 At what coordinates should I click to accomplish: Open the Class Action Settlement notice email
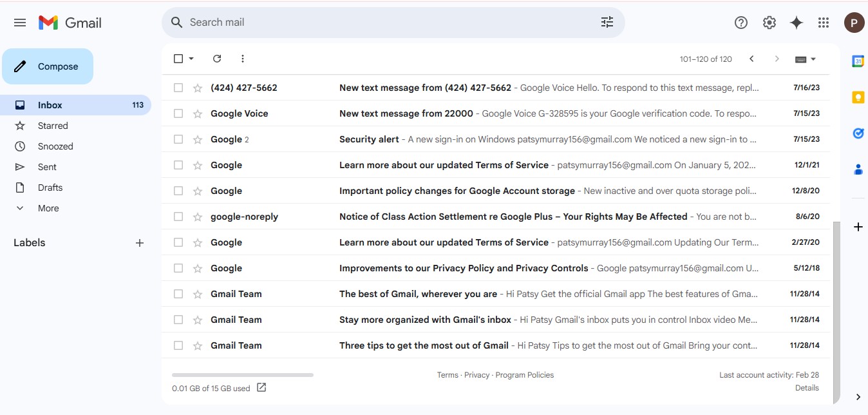pos(496,217)
